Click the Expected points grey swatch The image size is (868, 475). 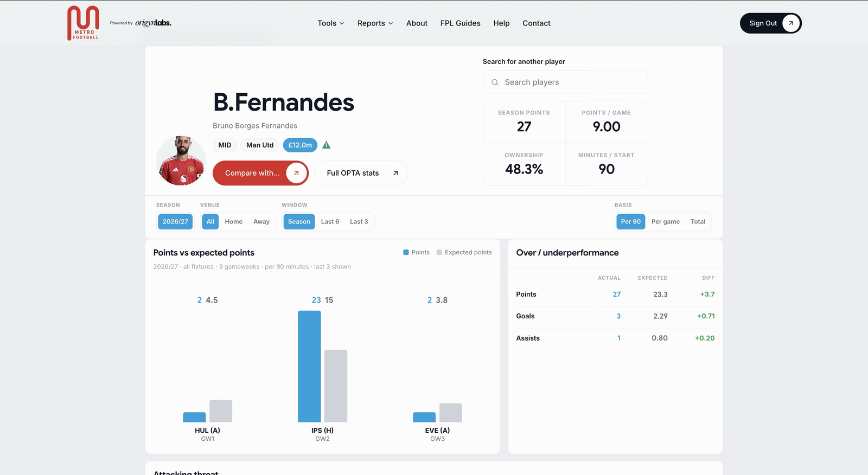point(439,253)
